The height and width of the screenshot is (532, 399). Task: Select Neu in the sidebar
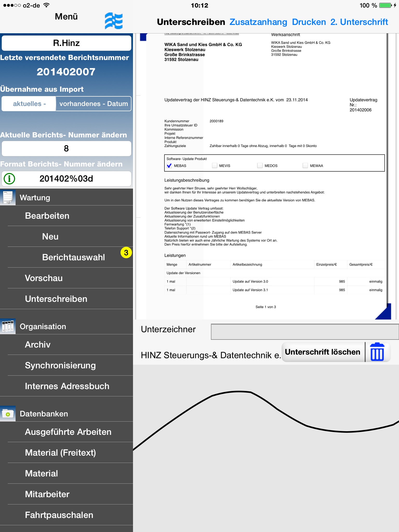[x=66, y=236]
